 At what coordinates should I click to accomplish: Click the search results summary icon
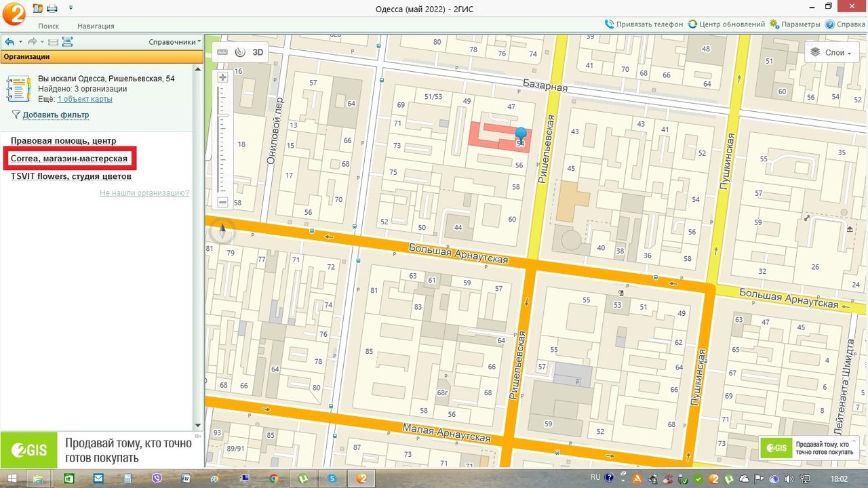click(19, 89)
